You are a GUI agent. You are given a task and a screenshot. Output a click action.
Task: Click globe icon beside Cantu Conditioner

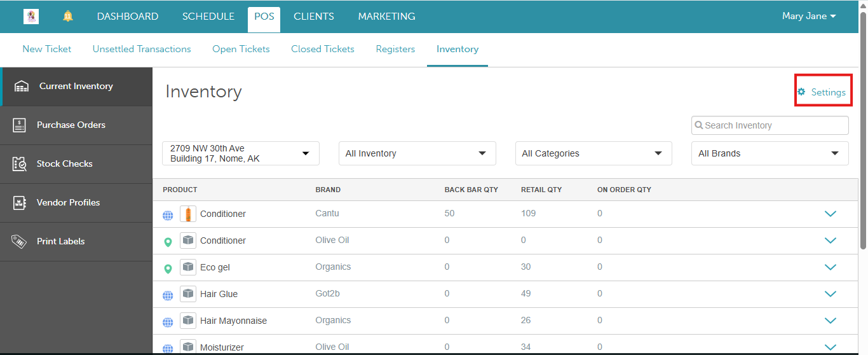click(168, 216)
